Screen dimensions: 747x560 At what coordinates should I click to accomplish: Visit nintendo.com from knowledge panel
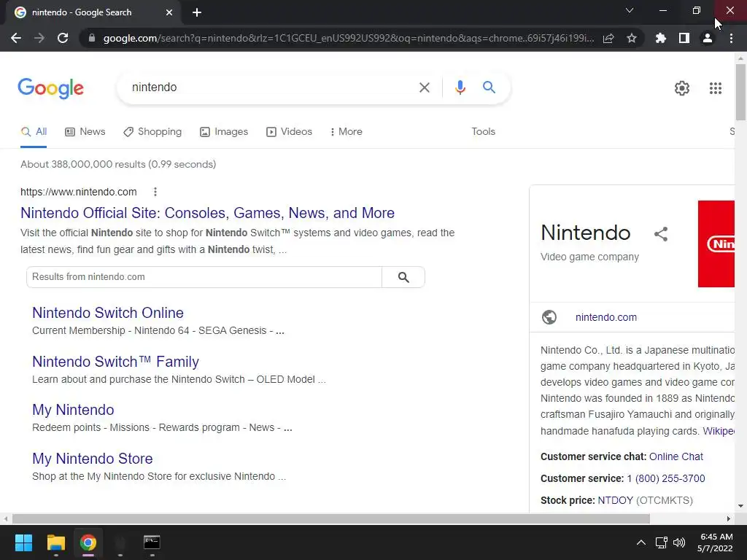(605, 317)
